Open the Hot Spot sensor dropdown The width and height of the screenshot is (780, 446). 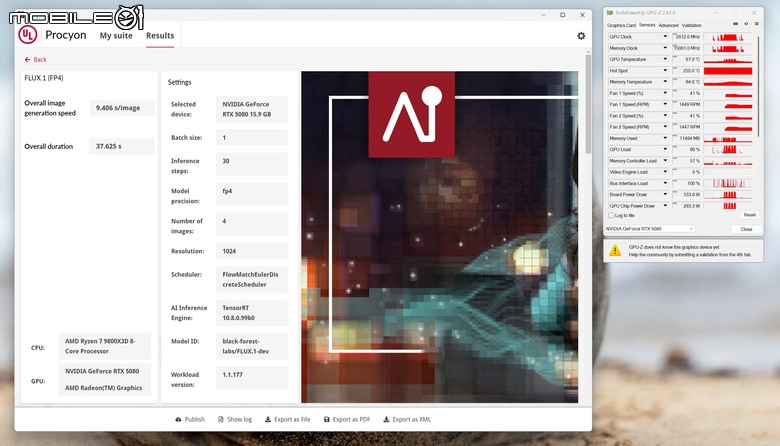click(x=665, y=71)
